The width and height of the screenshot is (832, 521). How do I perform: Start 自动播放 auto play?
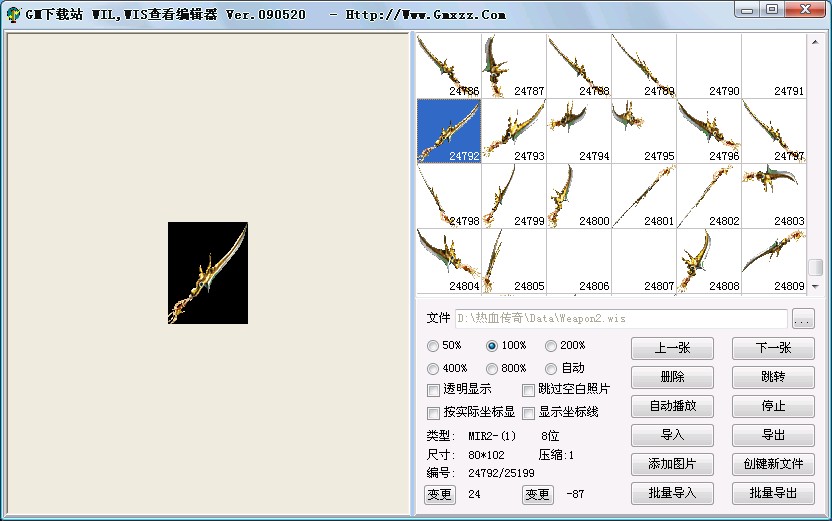click(672, 407)
